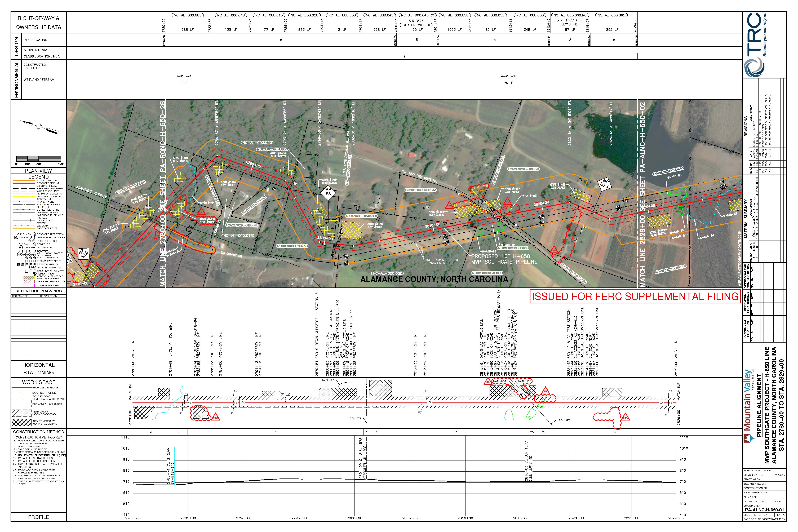The image size is (798, 532).
Task: Click the S.R. 1578 label in work space strip
Action: pos(355,418)
